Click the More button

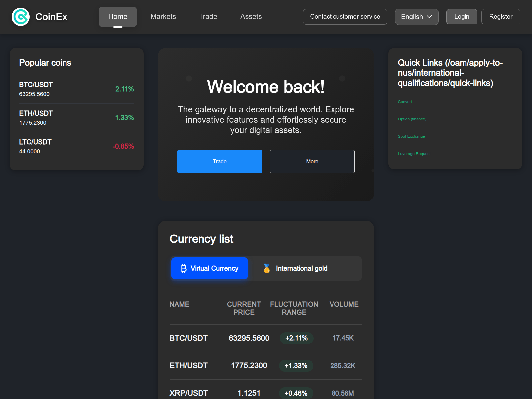click(x=312, y=161)
